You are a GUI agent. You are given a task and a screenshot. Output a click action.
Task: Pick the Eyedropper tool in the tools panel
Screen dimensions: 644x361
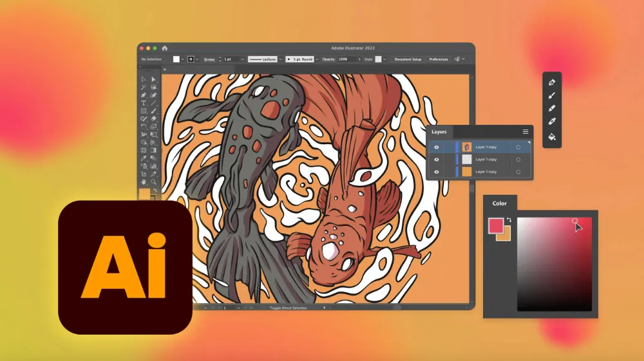(144, 158)
